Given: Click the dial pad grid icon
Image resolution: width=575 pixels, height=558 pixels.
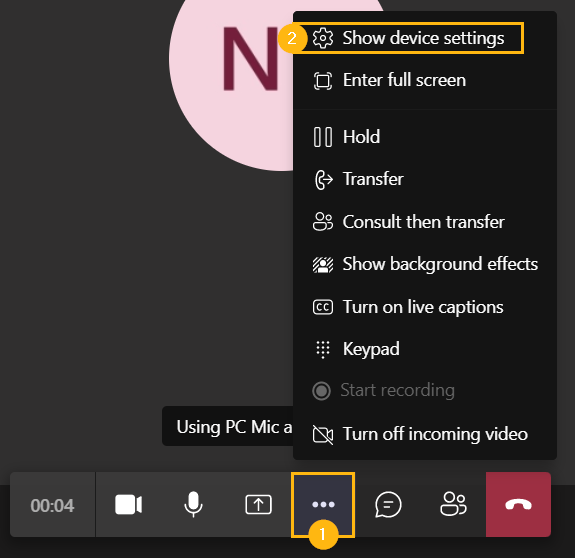Looking at the screenshot, I should click(x=323, y=349).
